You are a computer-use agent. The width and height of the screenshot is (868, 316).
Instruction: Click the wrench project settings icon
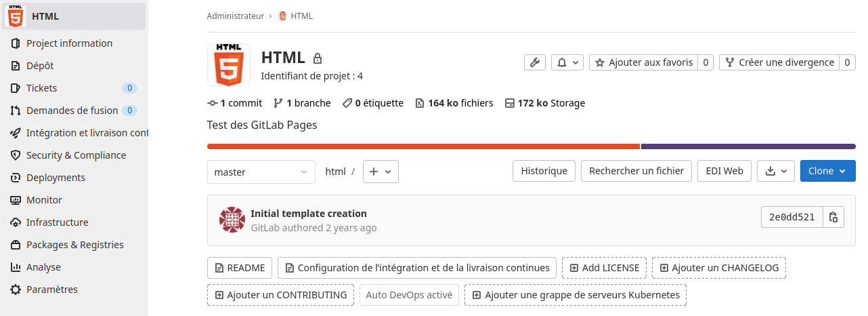(535, 62)
